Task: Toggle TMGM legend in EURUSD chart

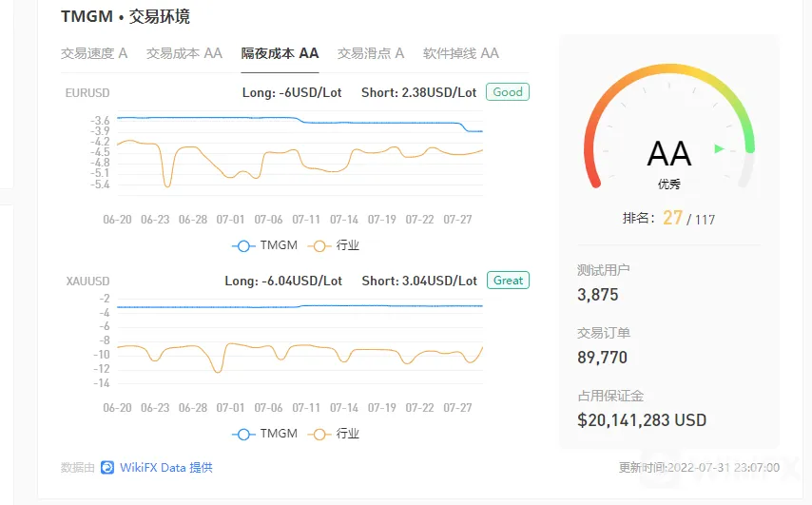Action: pyautogui.click(x=265, y=245)
